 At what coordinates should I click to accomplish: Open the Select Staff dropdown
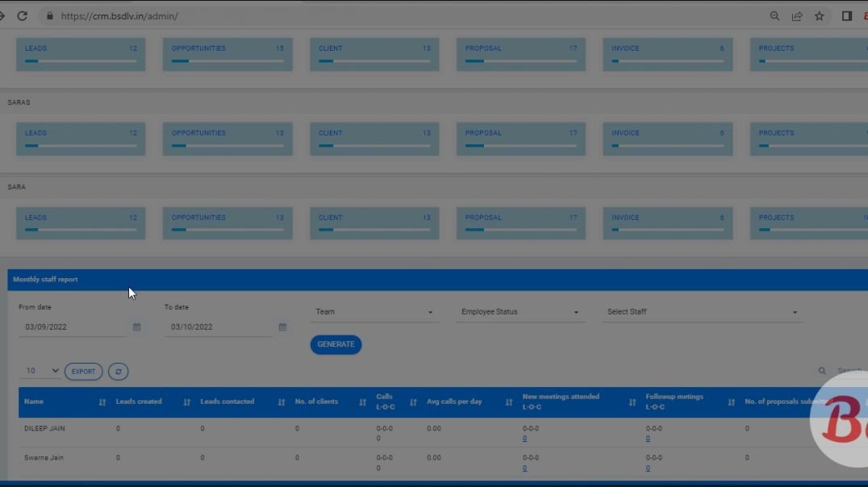coord(703,311)
